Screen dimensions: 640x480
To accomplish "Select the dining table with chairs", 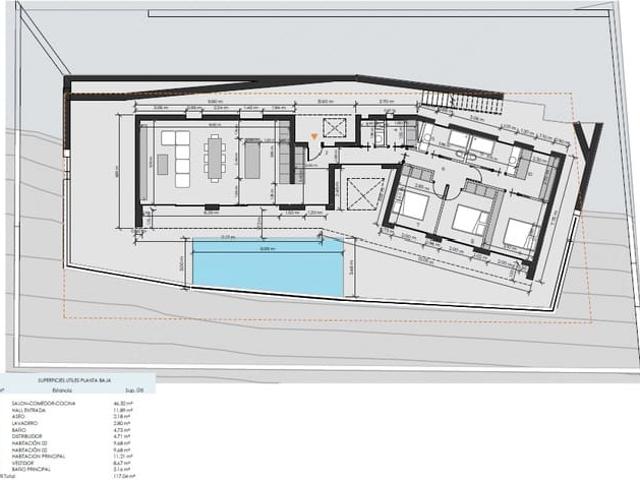I will click(x=214, y=158).
